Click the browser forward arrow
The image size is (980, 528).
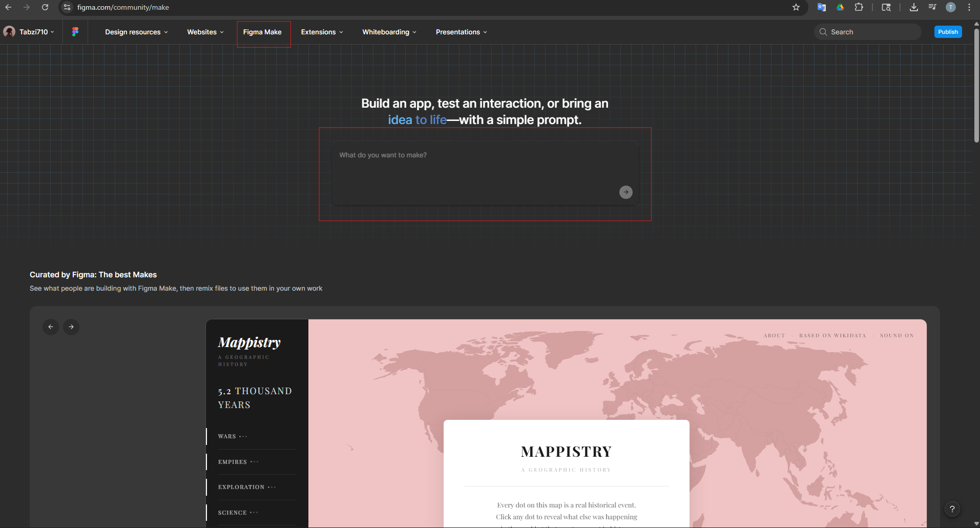(x=27, y=7)
